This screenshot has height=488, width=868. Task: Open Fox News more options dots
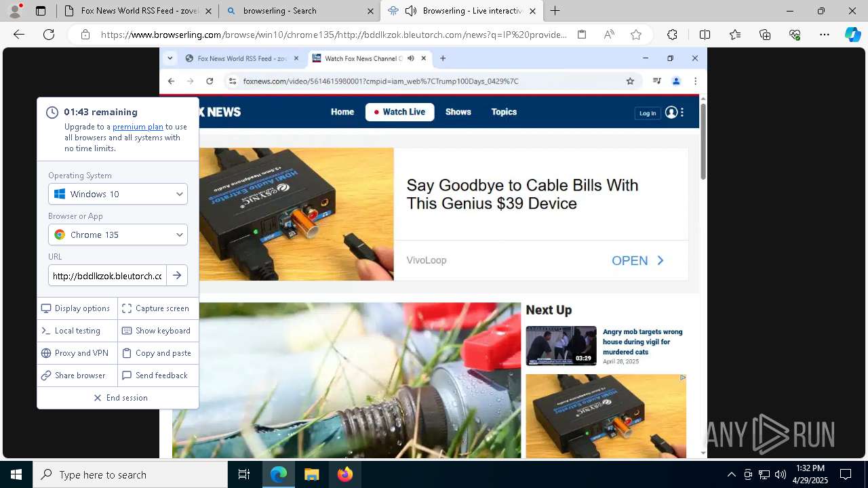click(x=682, y=113)
